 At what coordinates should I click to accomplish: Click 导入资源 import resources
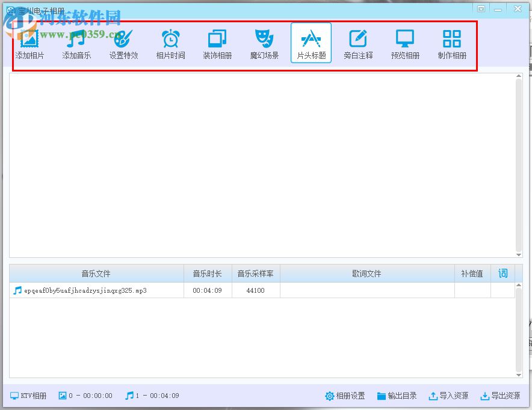[x=448, y=396]
